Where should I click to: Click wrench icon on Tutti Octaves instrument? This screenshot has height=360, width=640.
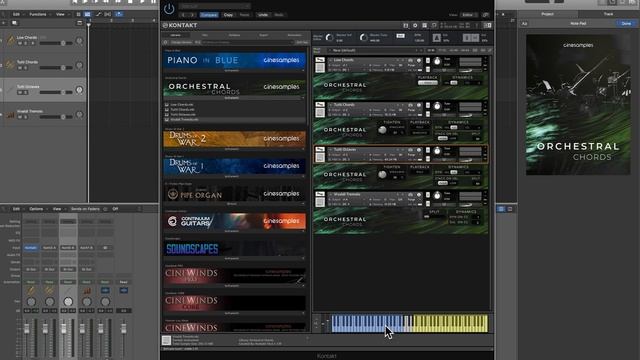[x=320, y=150]
